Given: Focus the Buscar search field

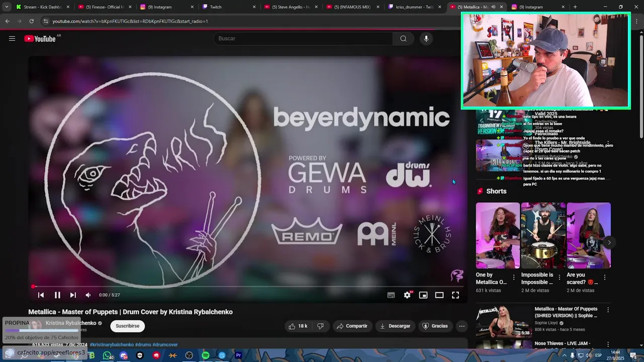Looking at the screenshot, I should [303, 39].
